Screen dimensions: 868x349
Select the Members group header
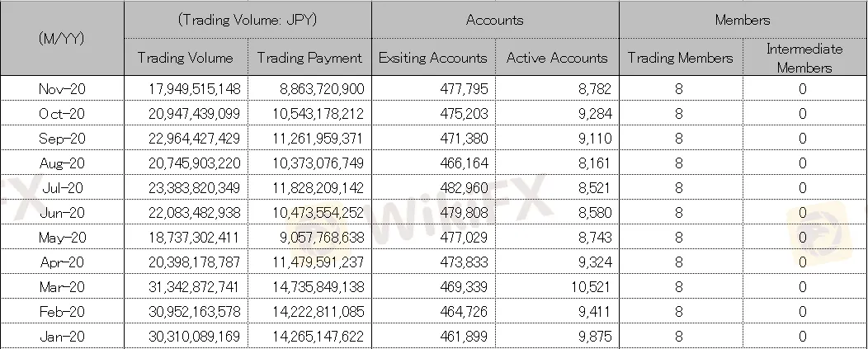pyautogui.click(x=743, y=20)
